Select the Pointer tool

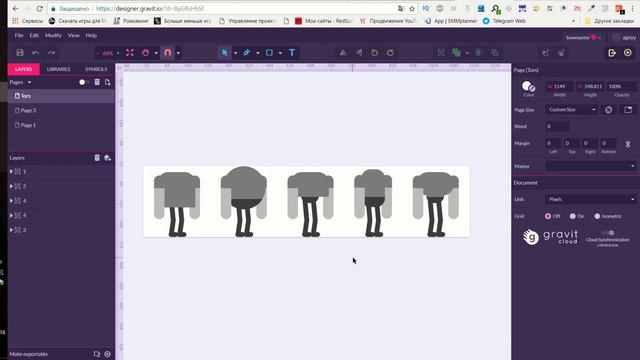pyautogui.click(x=224, y=53)
